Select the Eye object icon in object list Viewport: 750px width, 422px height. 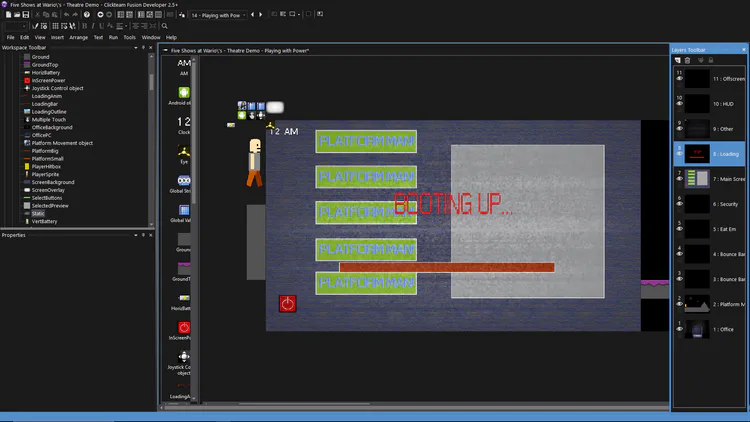coord(184,151)
